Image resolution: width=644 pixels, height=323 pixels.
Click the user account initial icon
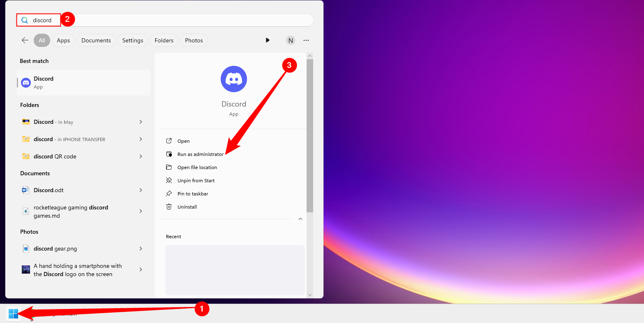coord(291,40)
